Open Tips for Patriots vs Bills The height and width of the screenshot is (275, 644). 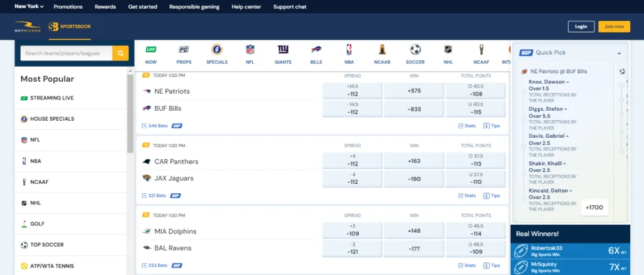click(492, 126)
